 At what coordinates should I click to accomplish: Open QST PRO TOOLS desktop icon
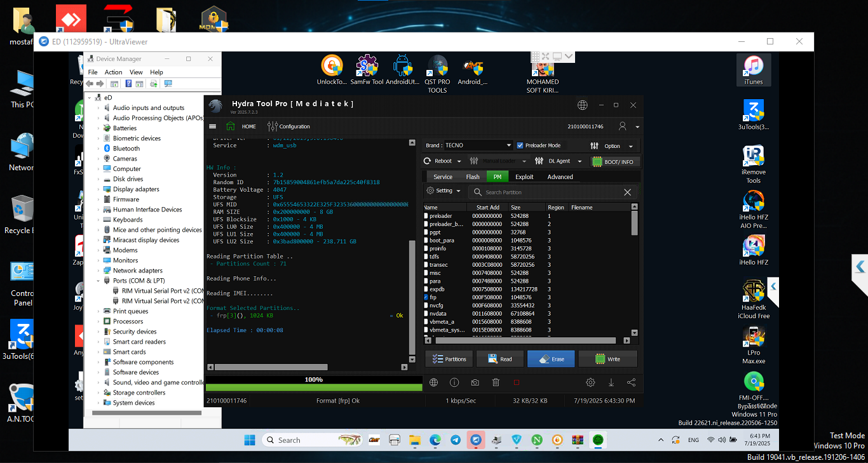tap(437, 74)
